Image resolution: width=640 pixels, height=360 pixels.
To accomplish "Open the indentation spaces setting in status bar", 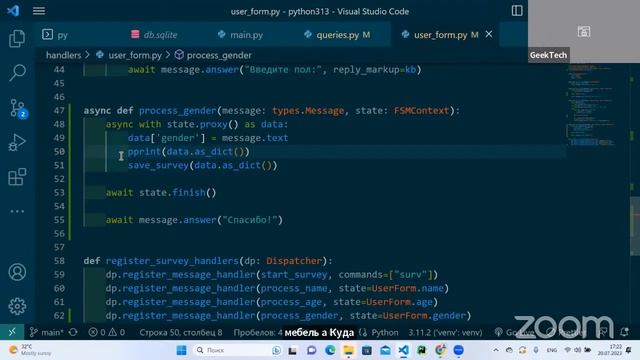I will click(258, 332).
